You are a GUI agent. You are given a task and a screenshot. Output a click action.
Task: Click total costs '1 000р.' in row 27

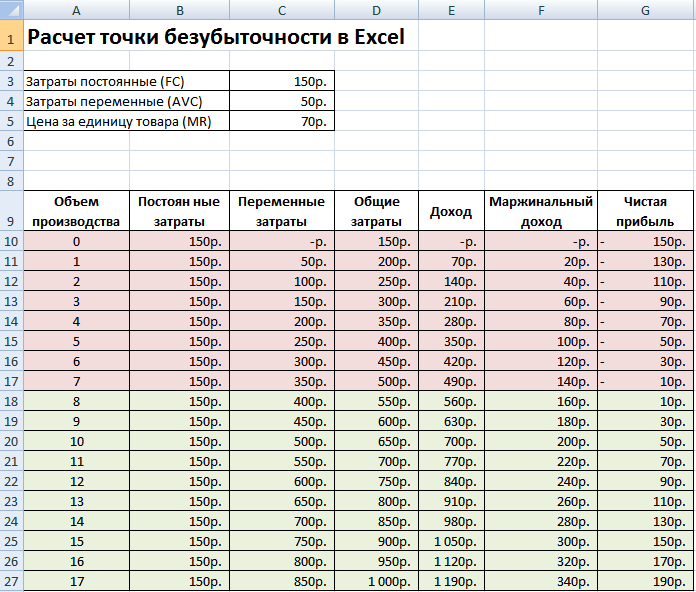(x=376, y=581)
